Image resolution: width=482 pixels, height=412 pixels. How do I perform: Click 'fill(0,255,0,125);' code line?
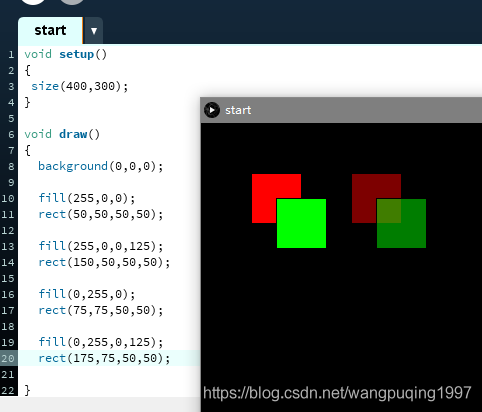click(x=101, y=342)
